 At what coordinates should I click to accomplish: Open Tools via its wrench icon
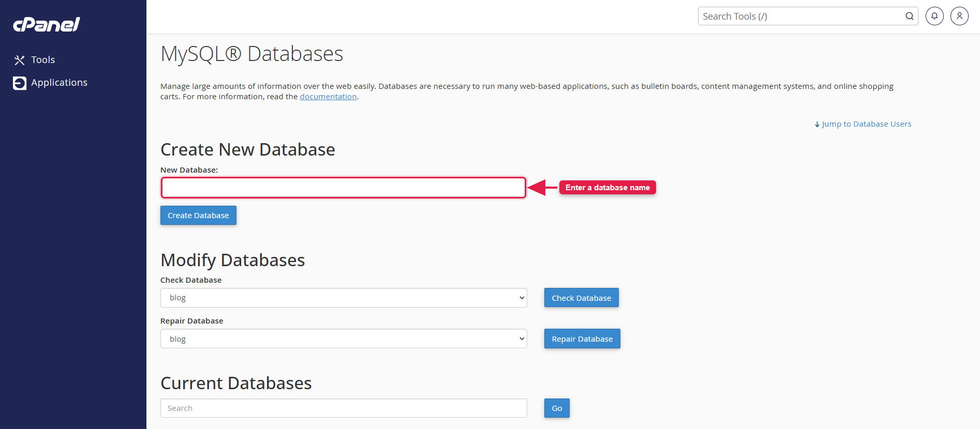[x=20, y=60]
